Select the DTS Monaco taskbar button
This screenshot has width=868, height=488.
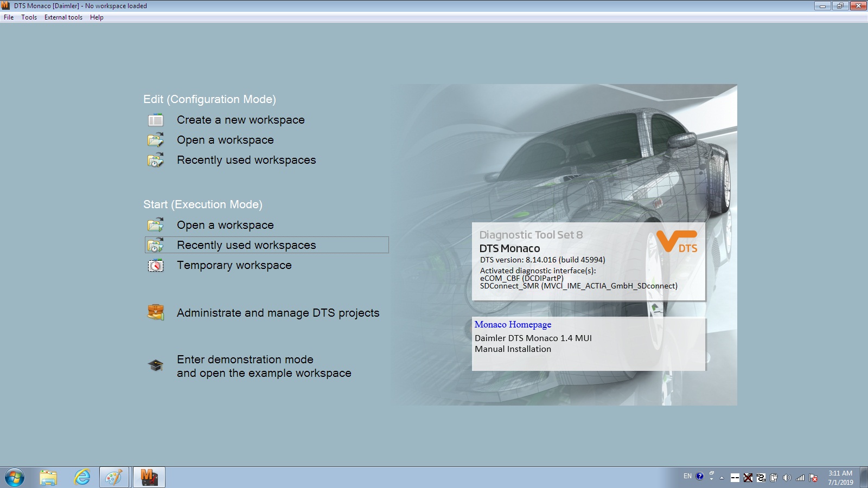pyautogui.click(x=149, y=478)
